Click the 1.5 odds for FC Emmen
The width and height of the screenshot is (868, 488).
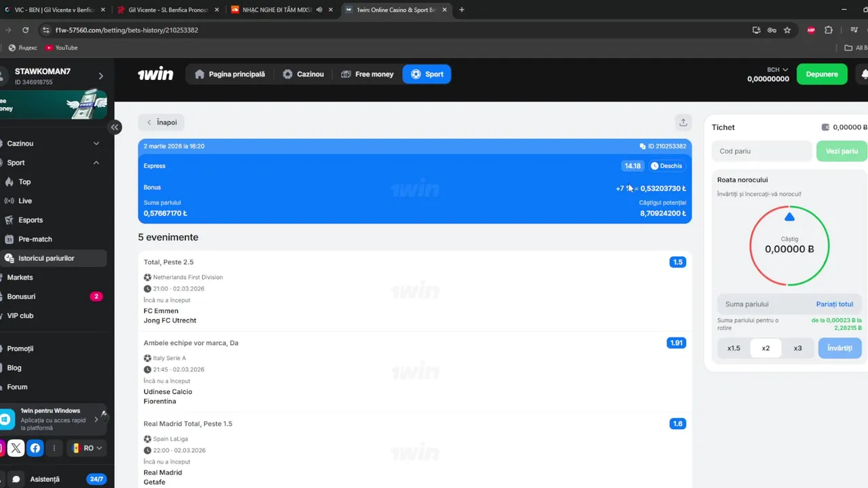(677, 262)
